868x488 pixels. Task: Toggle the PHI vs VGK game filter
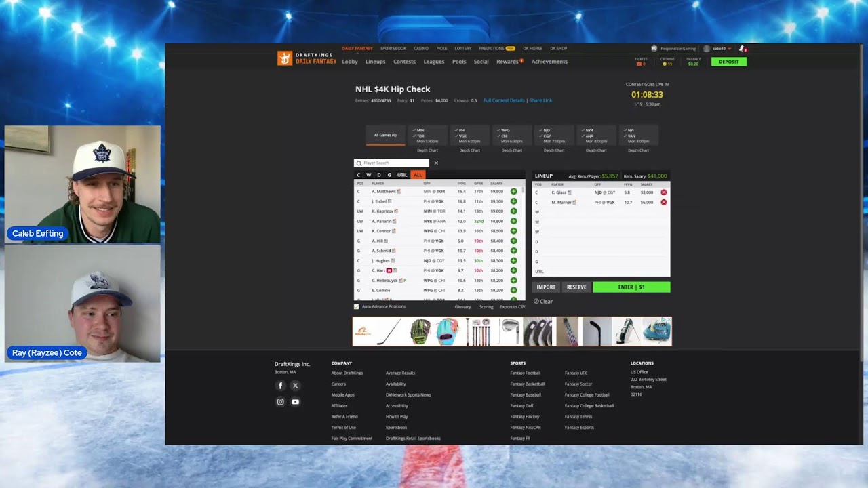tap(469, 136)
